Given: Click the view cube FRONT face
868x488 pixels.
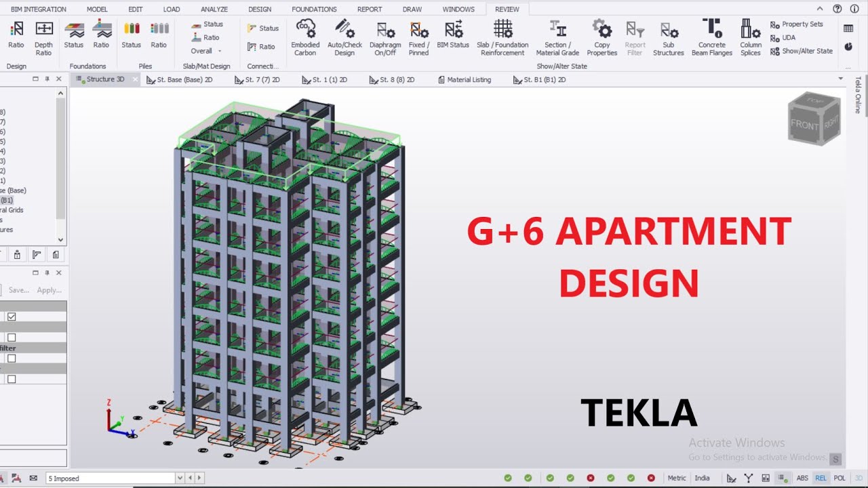Looking at the screenshot, I should (x=805, y=125).
